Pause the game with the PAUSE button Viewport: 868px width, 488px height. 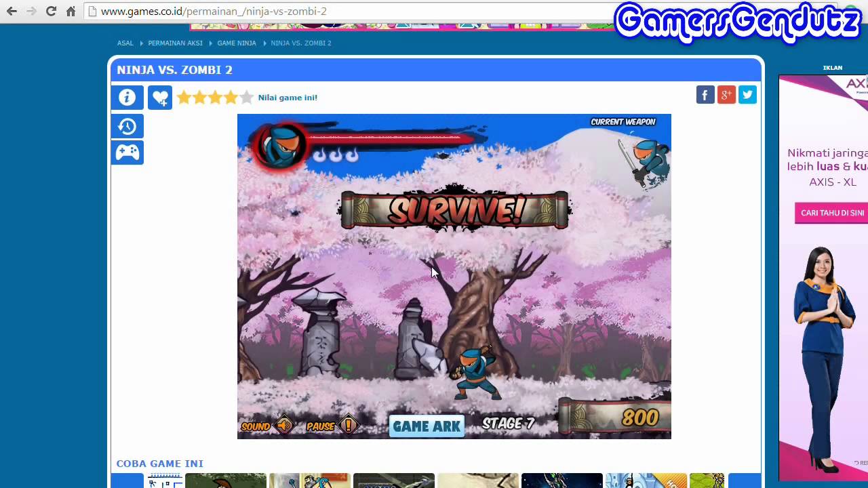[x=348, y=426]
